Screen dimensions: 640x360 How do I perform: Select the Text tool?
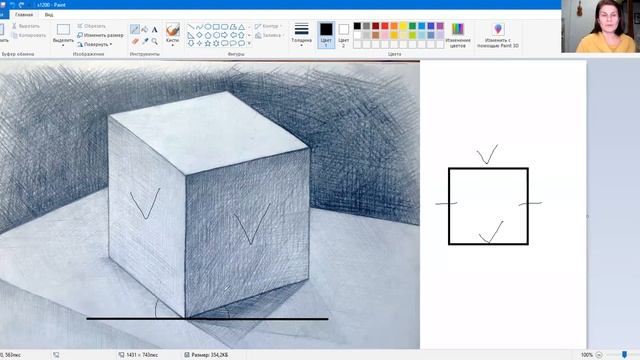pyautogui.click(x=155, y=29)
